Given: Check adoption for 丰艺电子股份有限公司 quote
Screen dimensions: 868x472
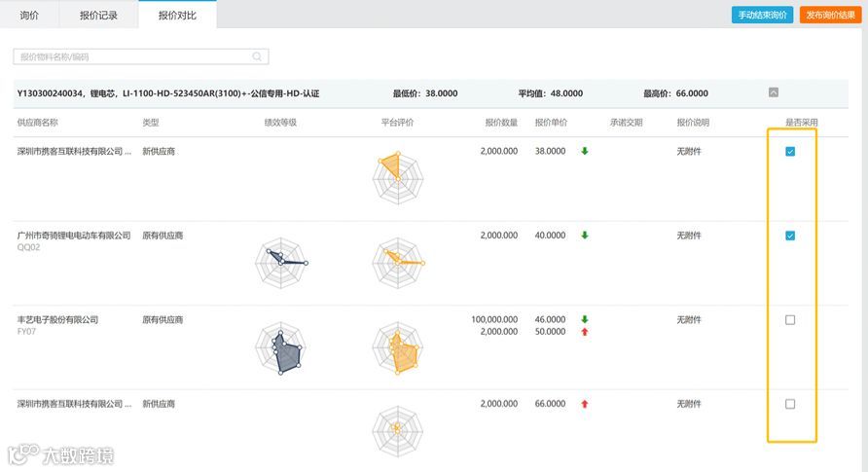Looking at the screenshot, I should pos(790,320).
